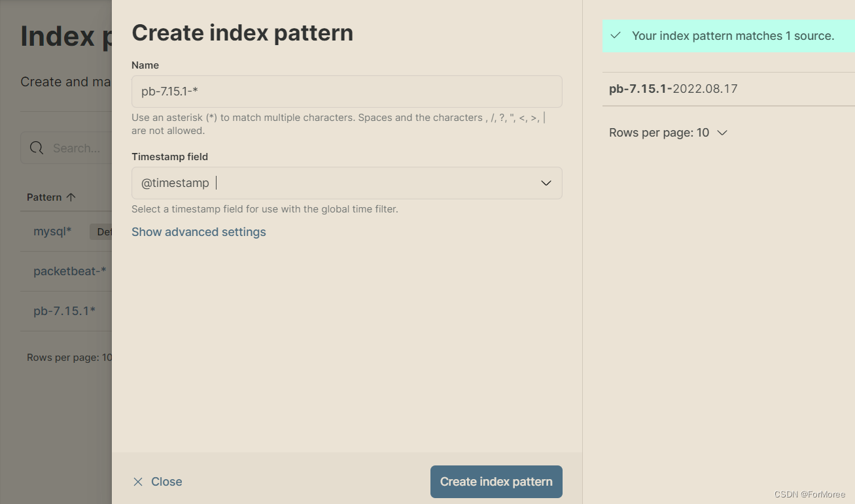855x504 pixels.
Task: Edit the index pattern Name field
Action: point(347,92)
